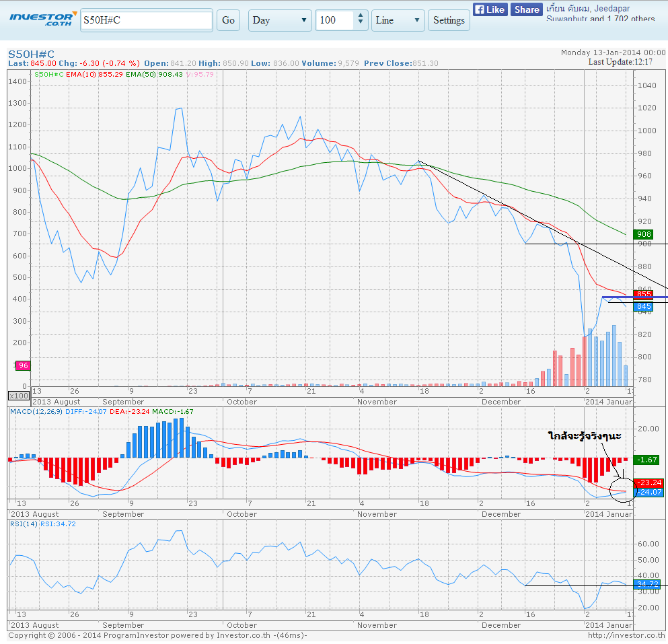Screen dimensions: 668x644
Task: Click the Facebook Share button
Action: tap(527, 9)
